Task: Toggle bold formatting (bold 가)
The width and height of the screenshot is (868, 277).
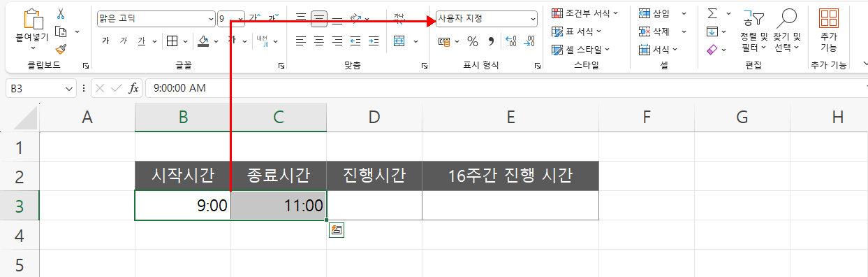Action: pyautogui.click(x=105, y=41)
